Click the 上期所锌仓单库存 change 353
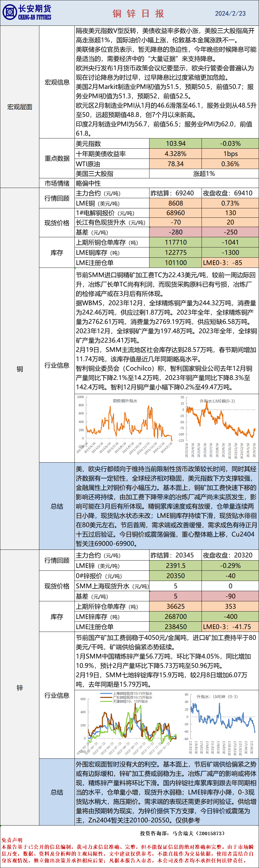 pyautogui.click(x=230, y=606)
